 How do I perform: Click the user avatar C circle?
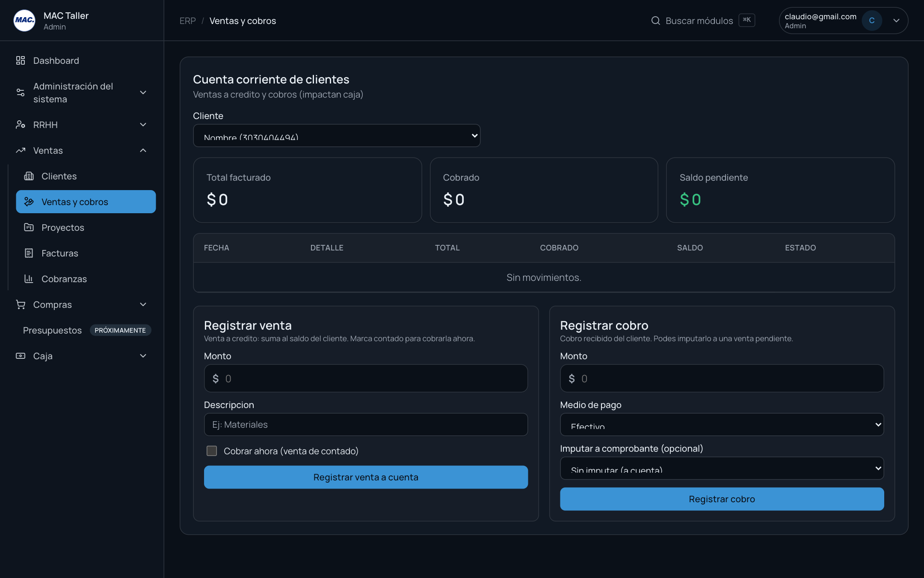(x=872, y=21)
